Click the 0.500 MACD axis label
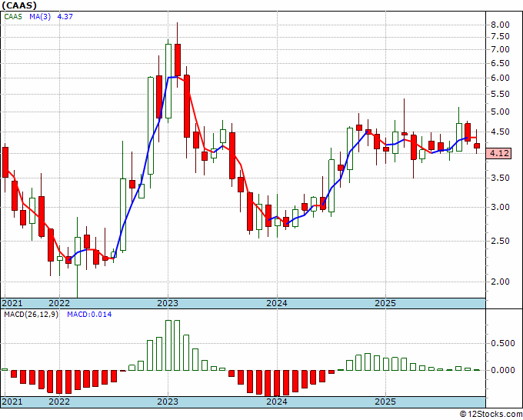The width and height of the screenshot is (523, 420). tap(503, 343)
